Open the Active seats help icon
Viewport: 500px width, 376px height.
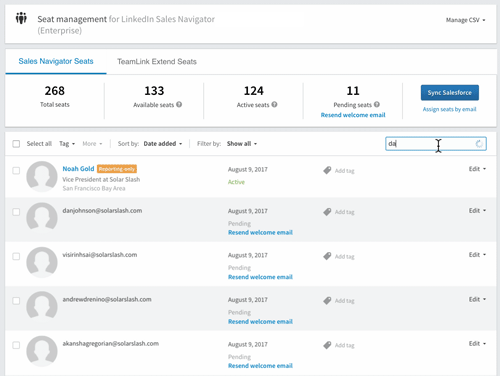pos(274,104)
